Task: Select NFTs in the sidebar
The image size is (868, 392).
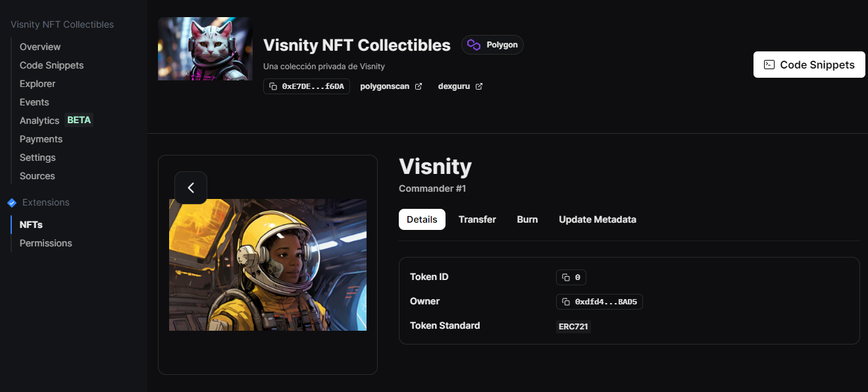Action: [31, 225]
